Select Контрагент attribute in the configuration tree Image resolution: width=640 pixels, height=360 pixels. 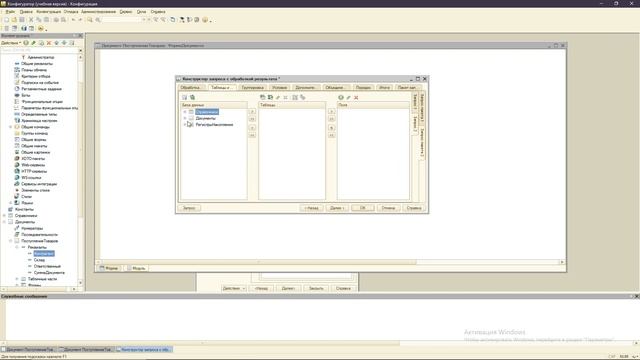(x=44, y=253)
